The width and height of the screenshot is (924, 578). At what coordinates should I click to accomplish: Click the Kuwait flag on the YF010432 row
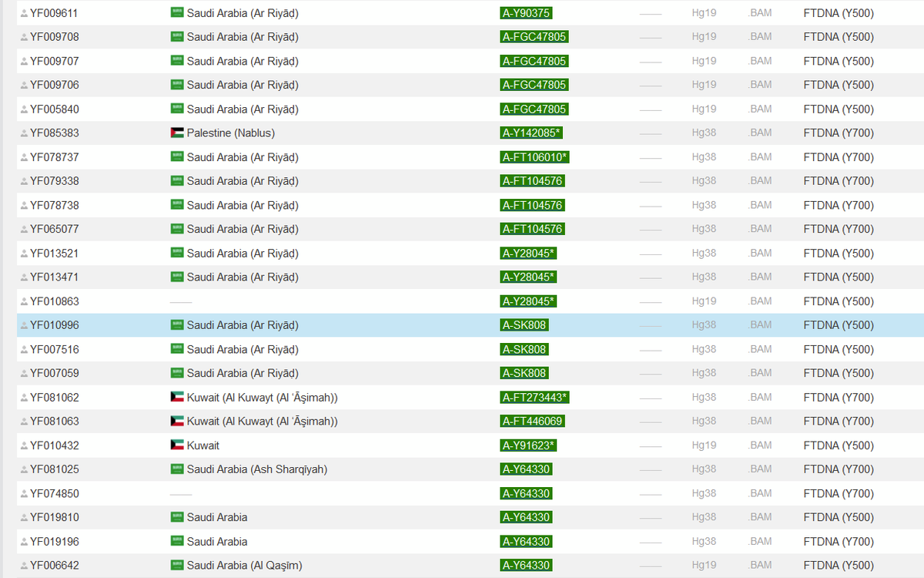click(x=177, y=445)
